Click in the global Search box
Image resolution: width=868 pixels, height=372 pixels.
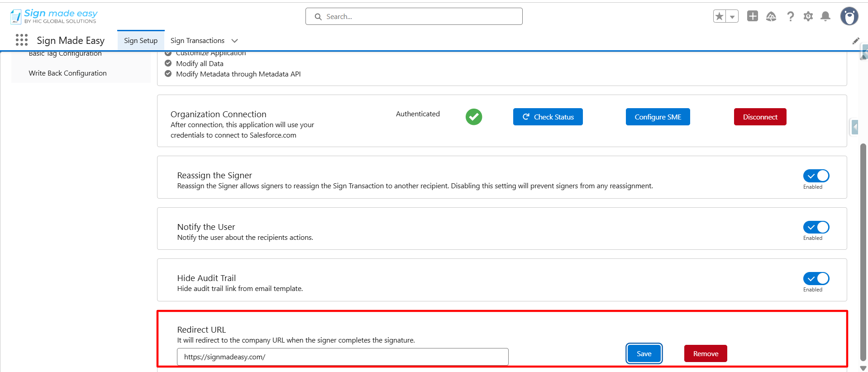coord(414,16)
